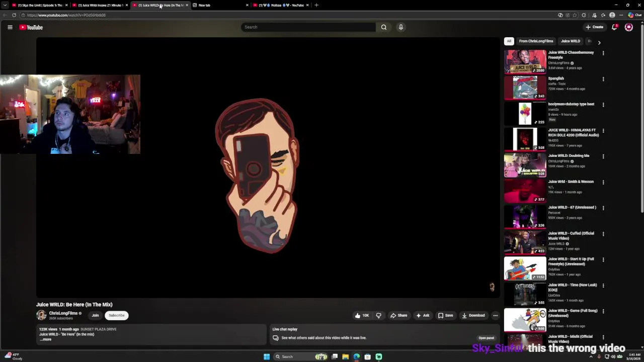Click the Create button
Screen dimensions: 644x362
[594, 27]
